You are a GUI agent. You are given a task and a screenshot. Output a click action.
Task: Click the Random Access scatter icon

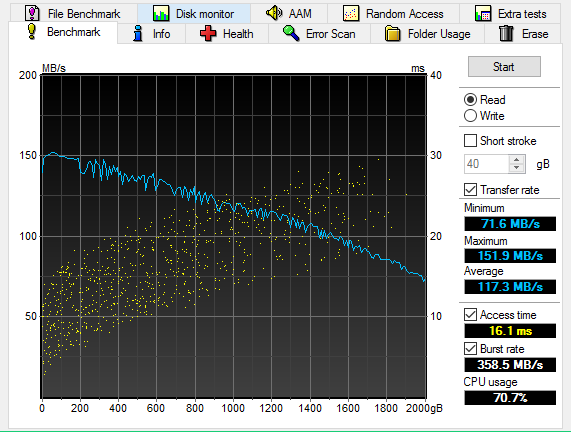click(351, 13)
